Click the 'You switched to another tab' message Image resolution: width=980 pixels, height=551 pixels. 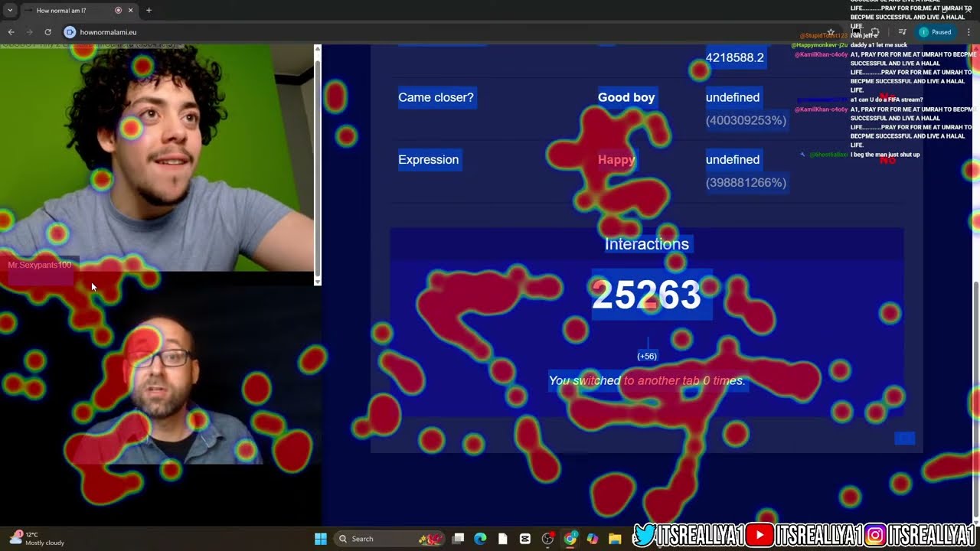[647, 380]
